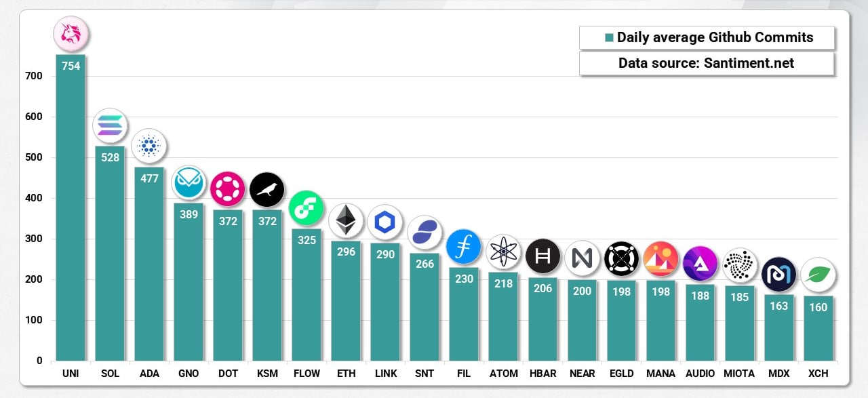
Task: Select the Polkadot pink logo icon
Action: click(228, 189)
